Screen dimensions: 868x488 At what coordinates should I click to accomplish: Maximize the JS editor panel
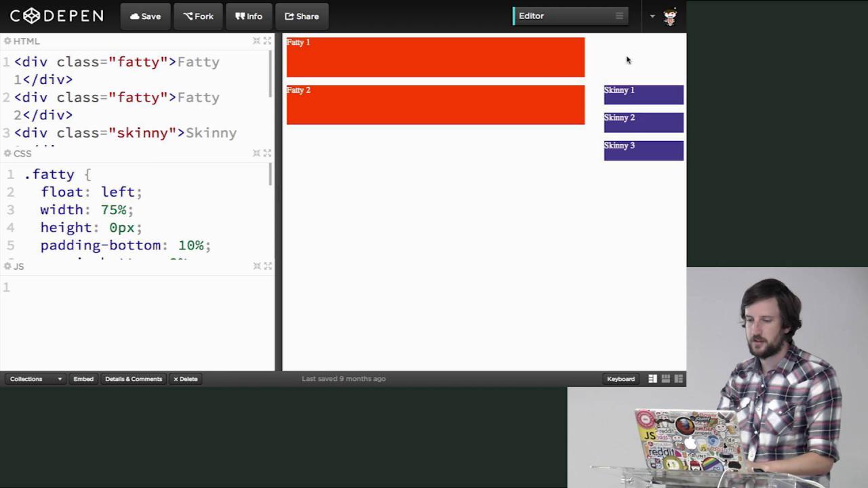[x=267, y=266]
